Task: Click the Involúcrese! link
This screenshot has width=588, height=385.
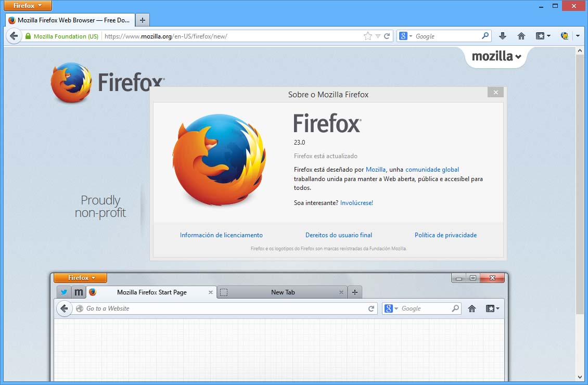Action: click(356, 203)
